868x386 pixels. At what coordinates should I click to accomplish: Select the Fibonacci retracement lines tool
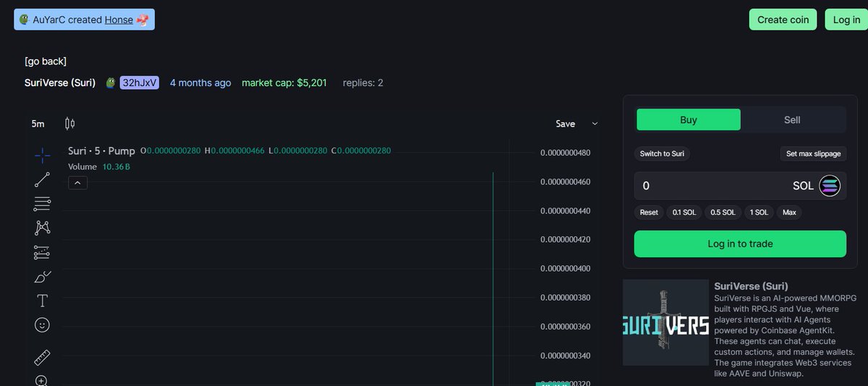point(42,204)
